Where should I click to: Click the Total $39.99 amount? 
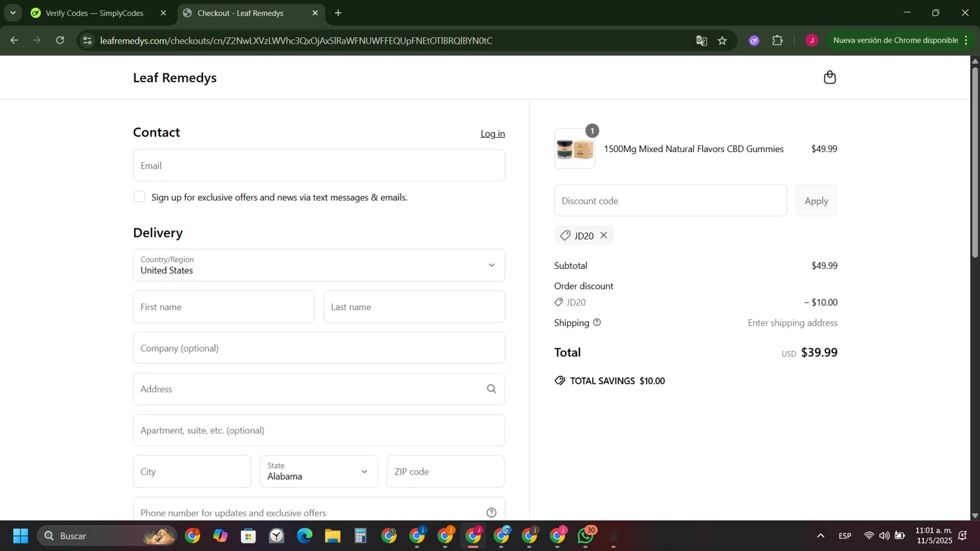pos(819,353)
